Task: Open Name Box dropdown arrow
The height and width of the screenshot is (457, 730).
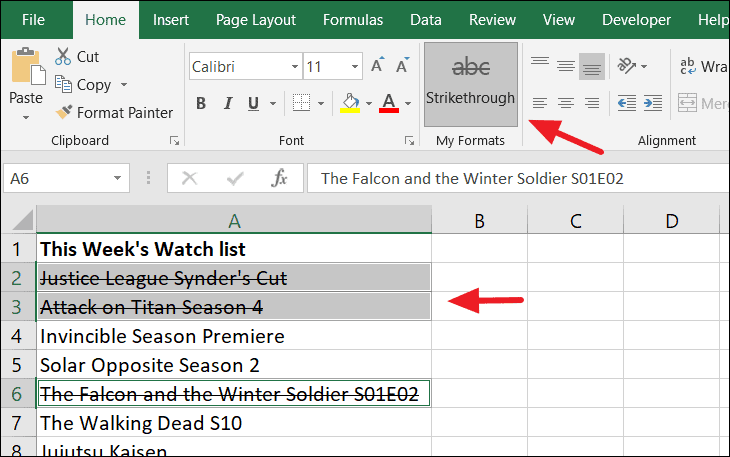Action: 117,178
